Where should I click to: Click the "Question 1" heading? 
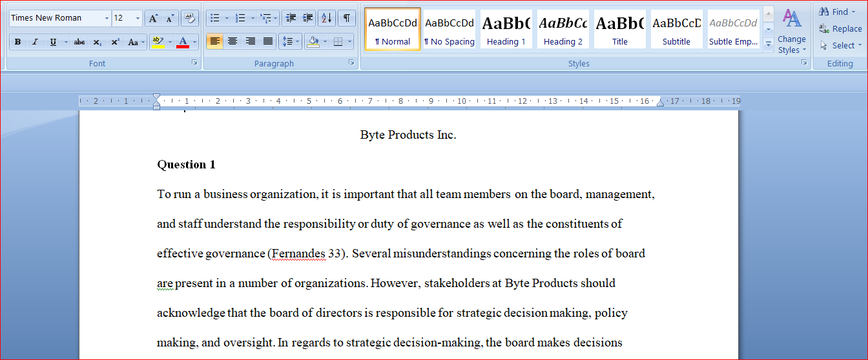(186, 165)
